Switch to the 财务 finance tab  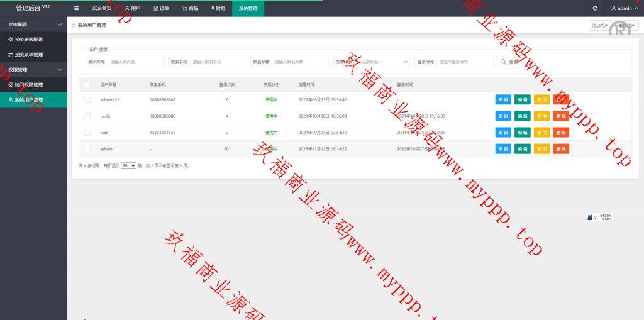click(218, 8)
